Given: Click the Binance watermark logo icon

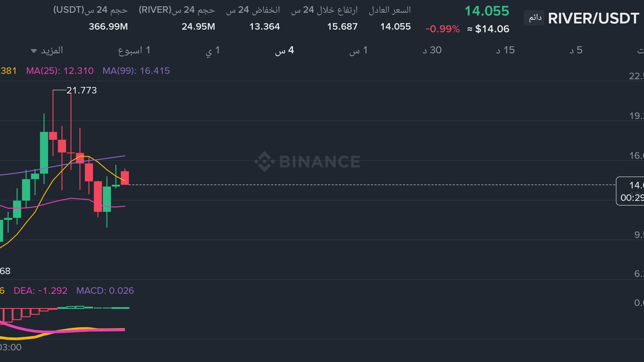Looking at the screenshot, I should coord(264,162).
